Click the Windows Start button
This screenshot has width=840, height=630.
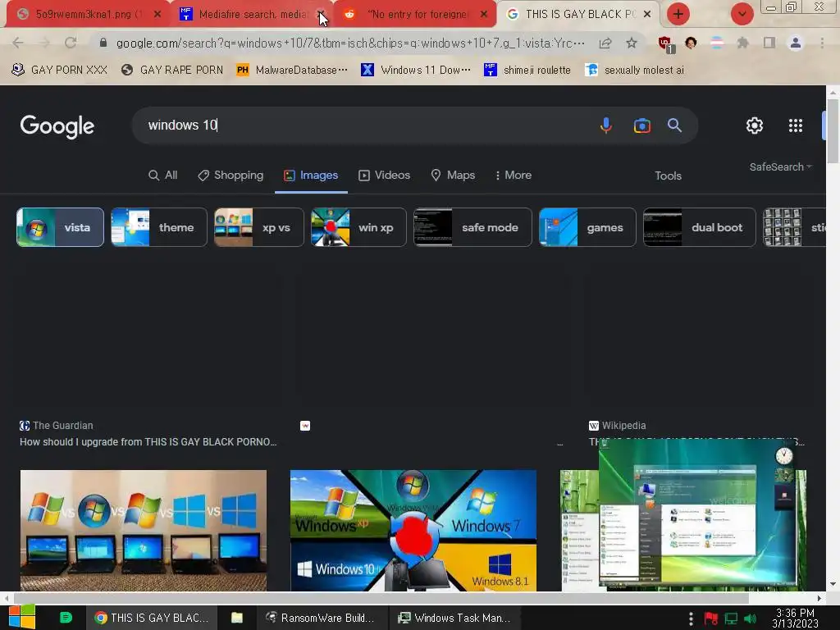tap(22, 617)
